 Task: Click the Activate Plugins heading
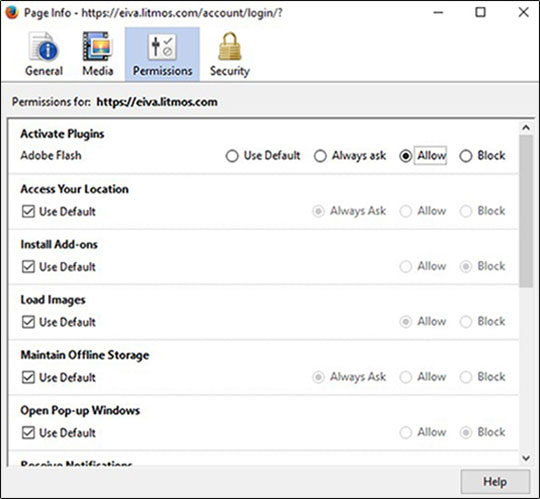(62, 134)
